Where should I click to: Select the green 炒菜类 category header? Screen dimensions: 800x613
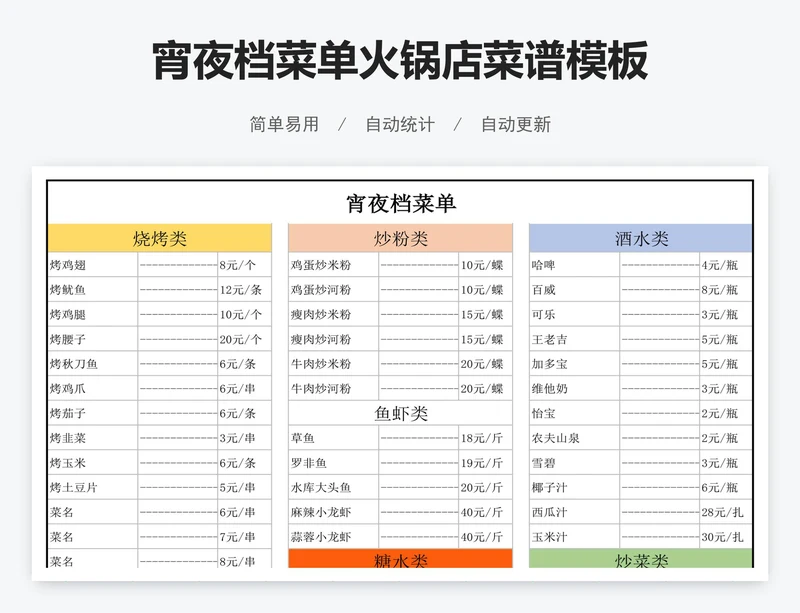(x=641, y=560)
